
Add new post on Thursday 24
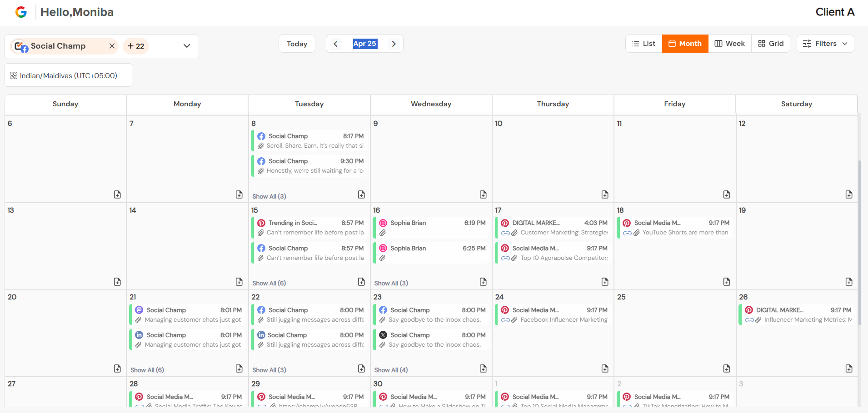605,368
